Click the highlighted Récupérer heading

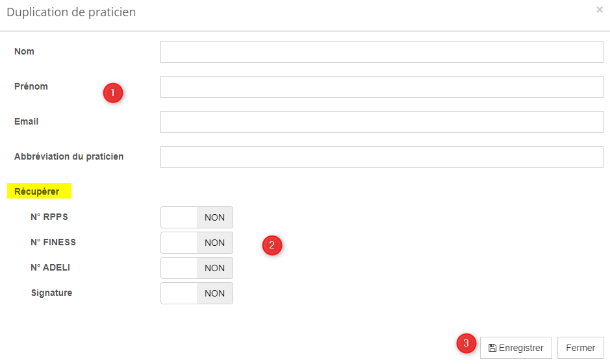coord(37,191)
